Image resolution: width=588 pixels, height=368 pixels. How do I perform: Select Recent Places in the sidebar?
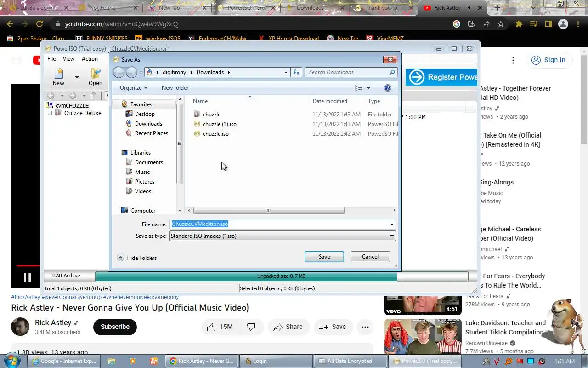151,133
